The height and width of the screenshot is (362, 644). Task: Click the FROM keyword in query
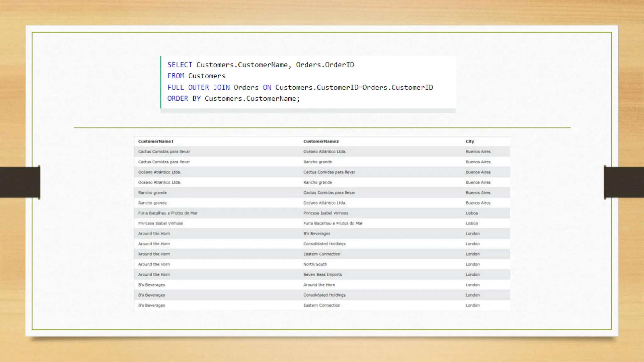click(x=176, y=76)
